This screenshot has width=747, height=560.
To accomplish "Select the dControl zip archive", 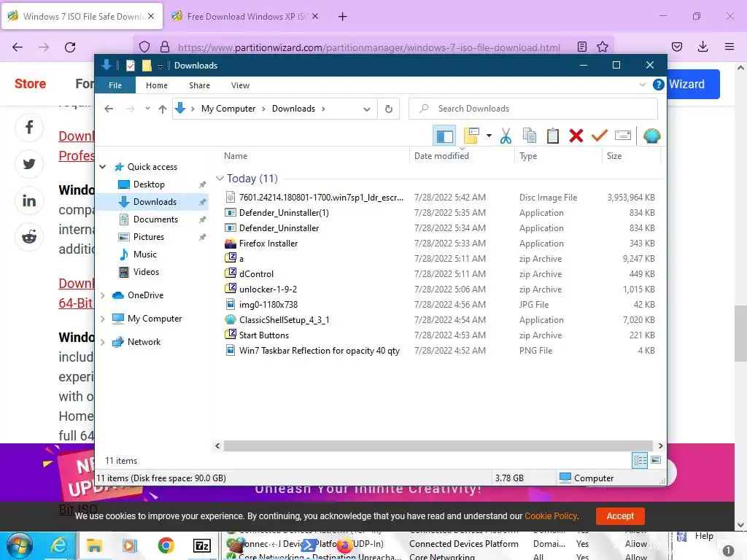I will click(x=256, y=274).
